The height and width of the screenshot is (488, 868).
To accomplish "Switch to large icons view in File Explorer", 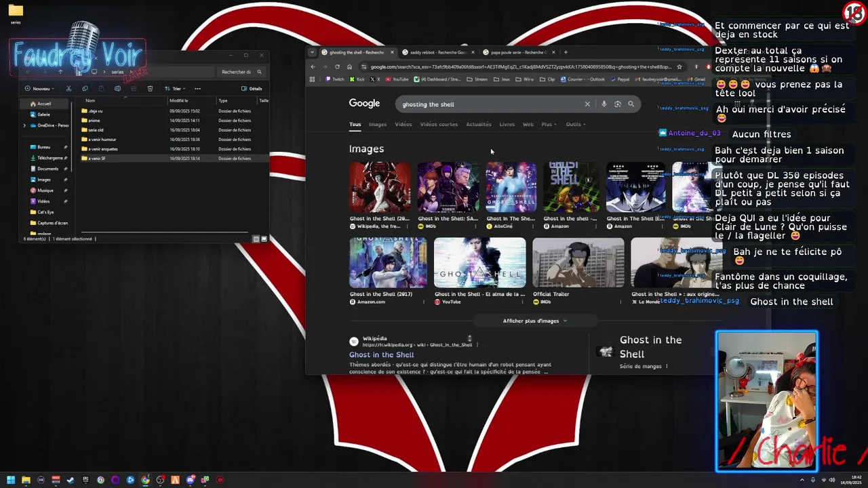I will [x=264, y=239].
